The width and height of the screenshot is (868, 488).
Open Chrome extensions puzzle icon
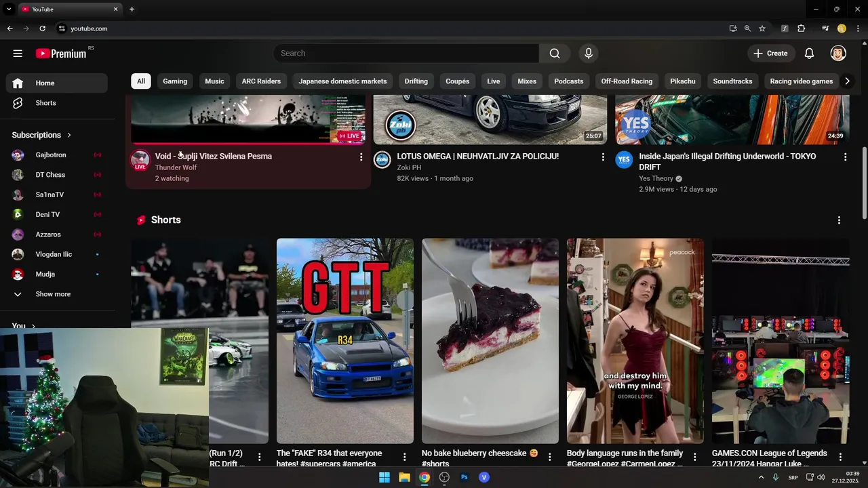click(802, 28)
